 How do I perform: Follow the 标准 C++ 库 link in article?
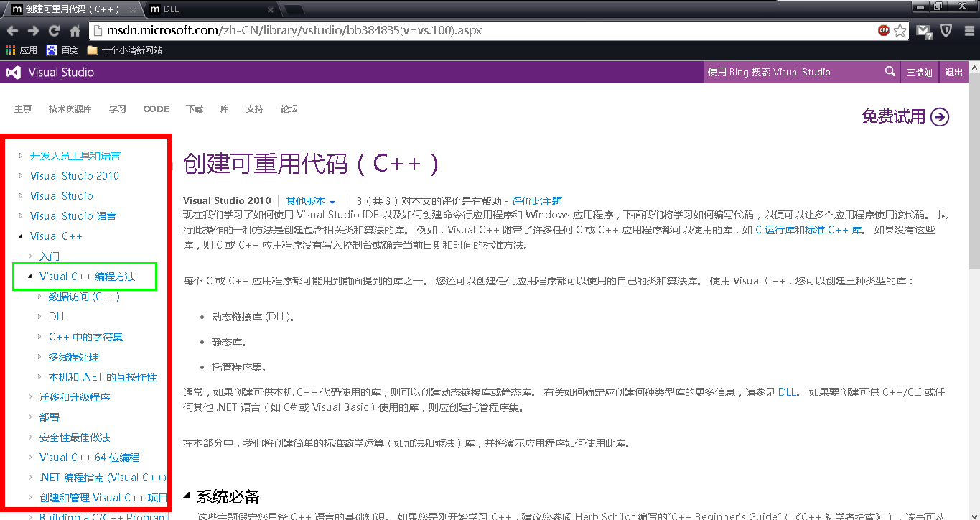click(x=834, y=231)
